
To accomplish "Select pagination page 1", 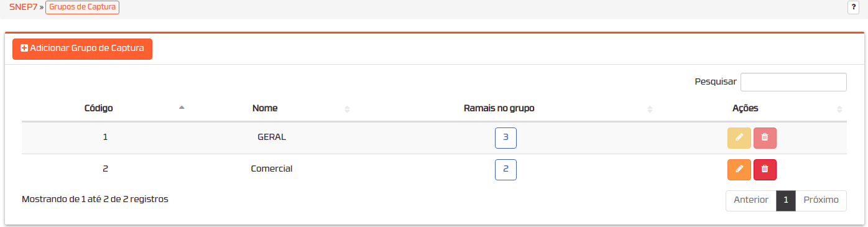I will click(x=786, y=200).
